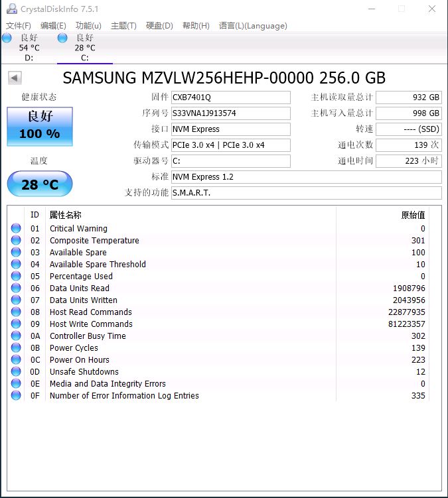
Task: Click status orb of Composite Temperature row
Action: click(16, 240)
